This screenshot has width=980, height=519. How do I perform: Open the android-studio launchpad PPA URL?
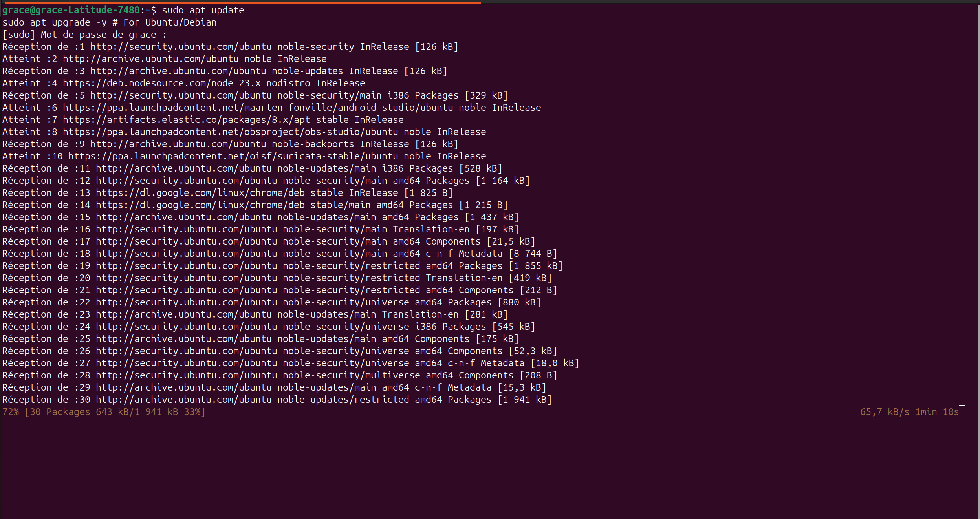(258, 108)
